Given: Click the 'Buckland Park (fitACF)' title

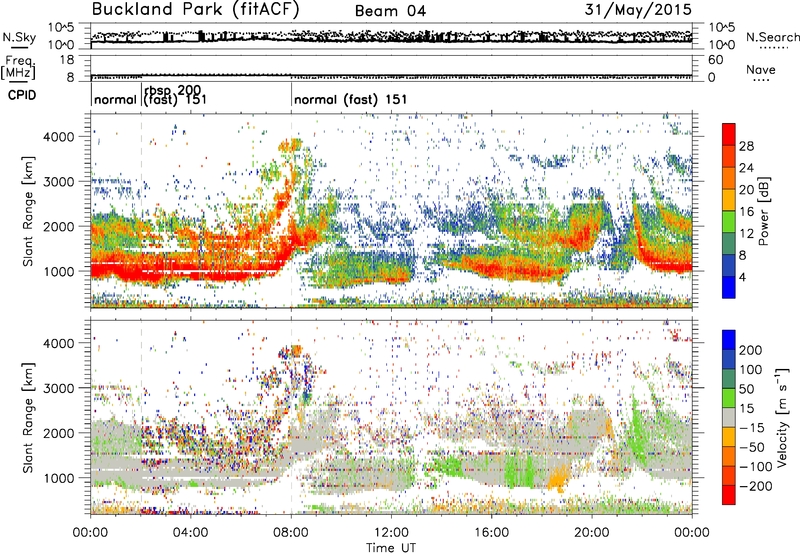Looking at the screenshot, I should pyautogui.click(x=195, y=10).
